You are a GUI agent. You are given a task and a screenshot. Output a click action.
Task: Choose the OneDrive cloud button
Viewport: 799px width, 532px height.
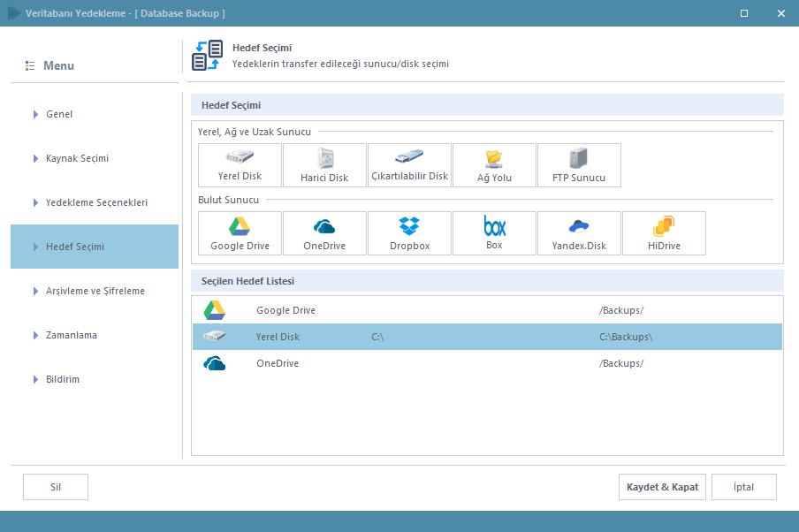[324, 233]
